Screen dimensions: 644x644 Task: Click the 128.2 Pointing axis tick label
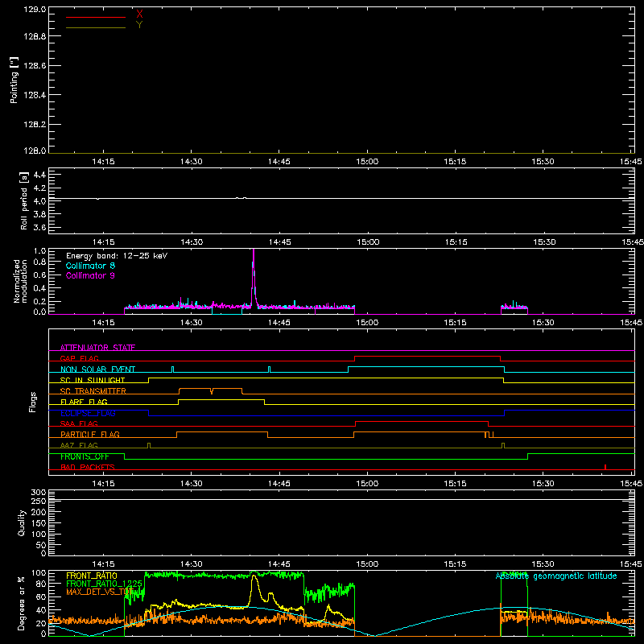coord(35,124)
